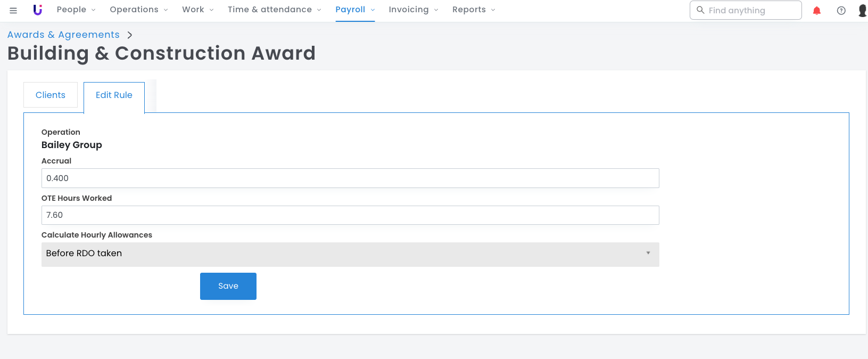Image resolution: width=868 pixels, height=359 pixels.
Task: Open the Payroll menu
Action: (355, 10)
